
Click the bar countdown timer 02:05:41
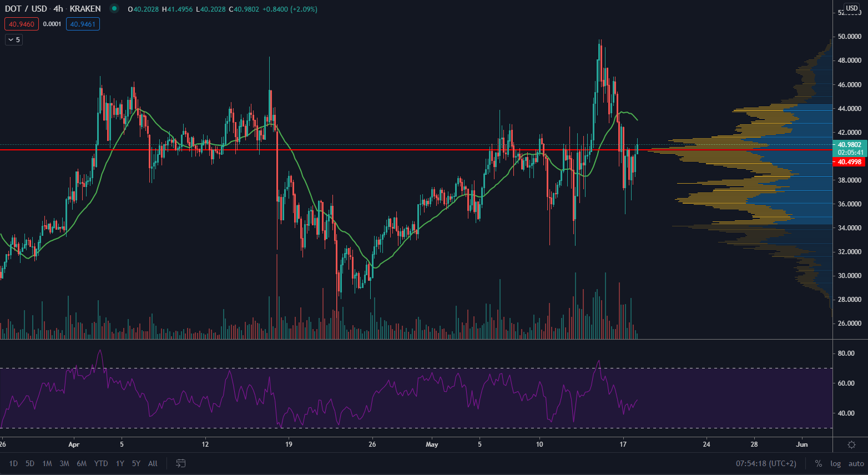[x=850, y=153]
